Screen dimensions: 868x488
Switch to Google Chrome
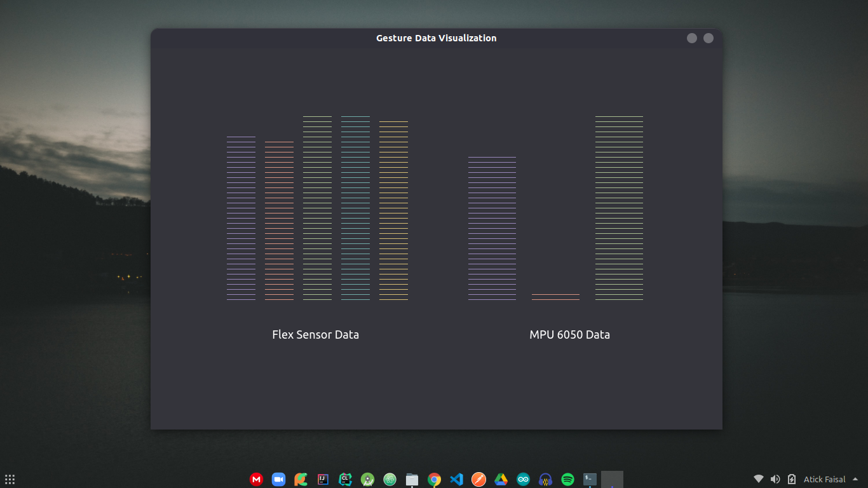pyautogui.click(x=434, y=480)
